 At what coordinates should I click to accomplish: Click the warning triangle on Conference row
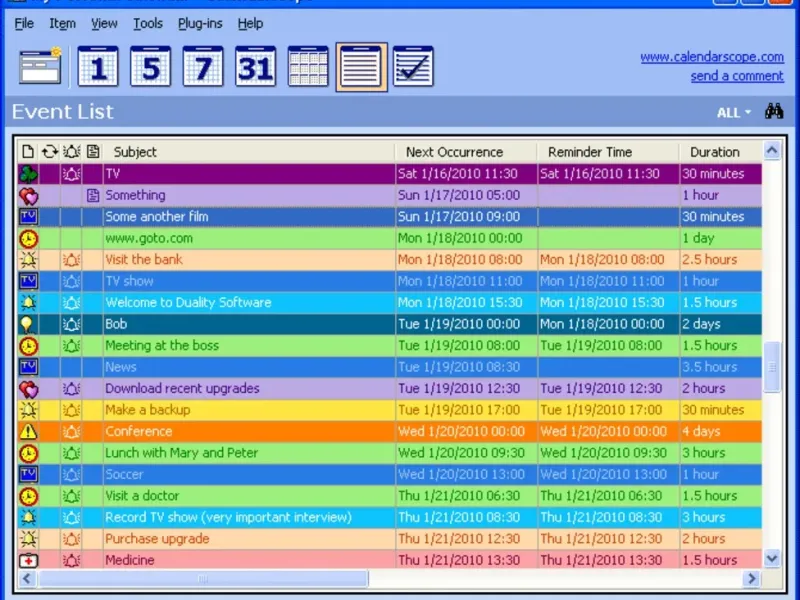coord(29,432)
